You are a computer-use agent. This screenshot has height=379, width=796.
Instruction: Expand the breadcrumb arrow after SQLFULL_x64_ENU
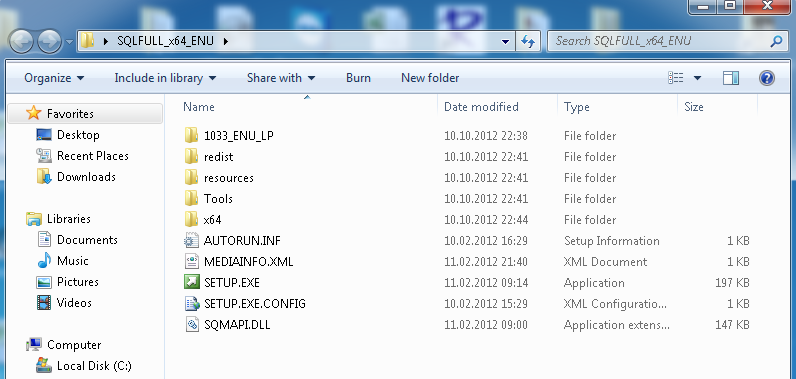click(x=226, y=41)
